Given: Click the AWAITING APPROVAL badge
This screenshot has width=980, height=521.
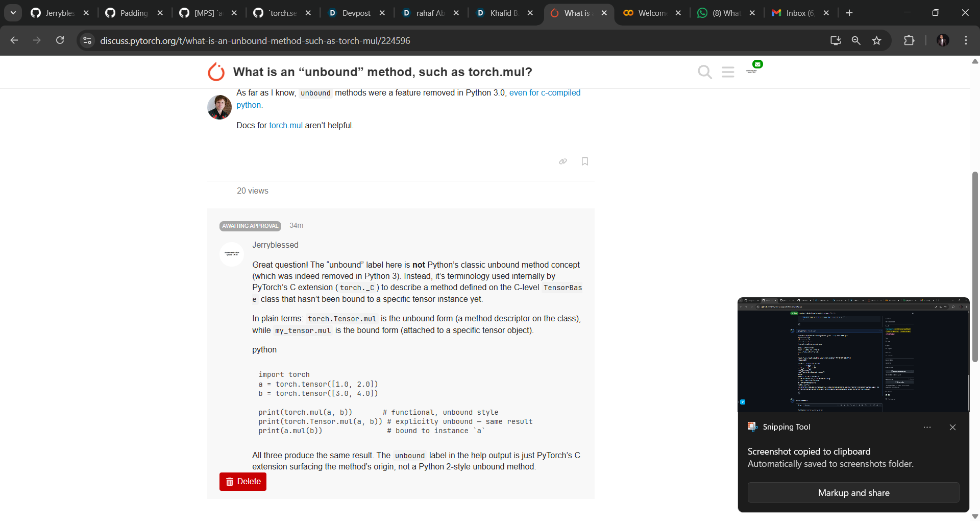Looking at the screenshot, I should click(x=250, y=226).
